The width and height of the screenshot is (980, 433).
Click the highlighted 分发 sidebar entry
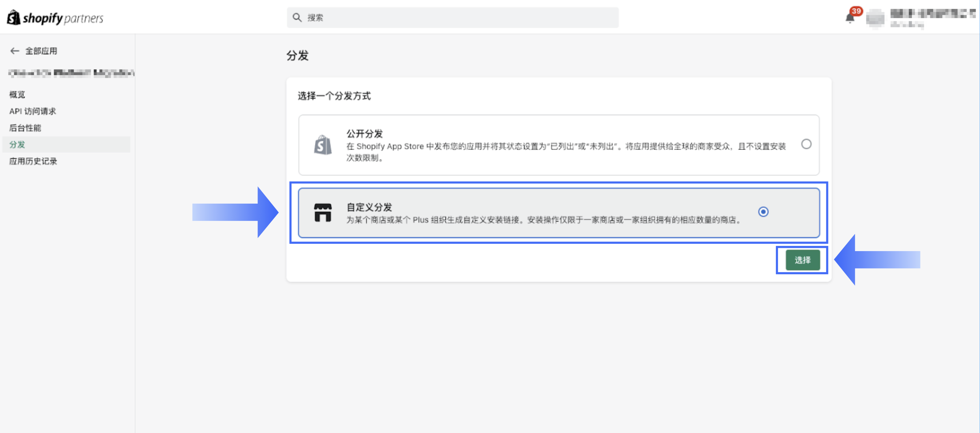(x=17, y=145)
